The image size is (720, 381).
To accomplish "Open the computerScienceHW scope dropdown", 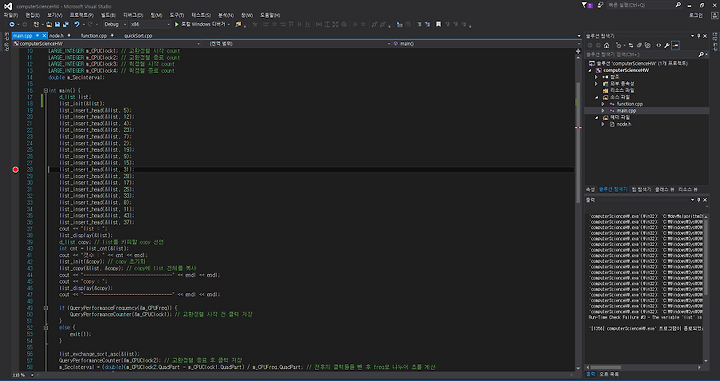I will (x=107, y=44).
